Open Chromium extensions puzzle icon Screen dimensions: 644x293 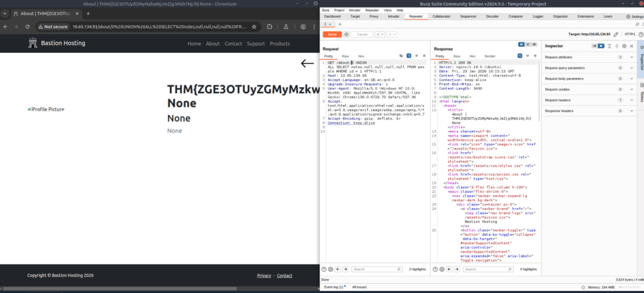pos(269,26)
